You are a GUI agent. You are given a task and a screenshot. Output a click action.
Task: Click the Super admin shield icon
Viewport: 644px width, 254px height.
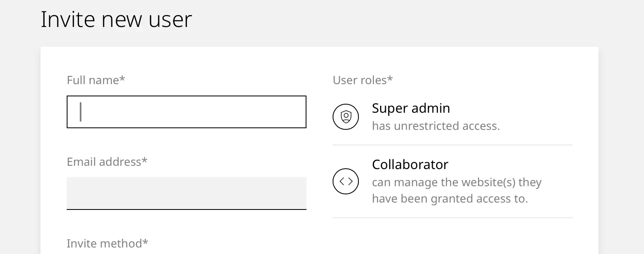tap(346, 117)
